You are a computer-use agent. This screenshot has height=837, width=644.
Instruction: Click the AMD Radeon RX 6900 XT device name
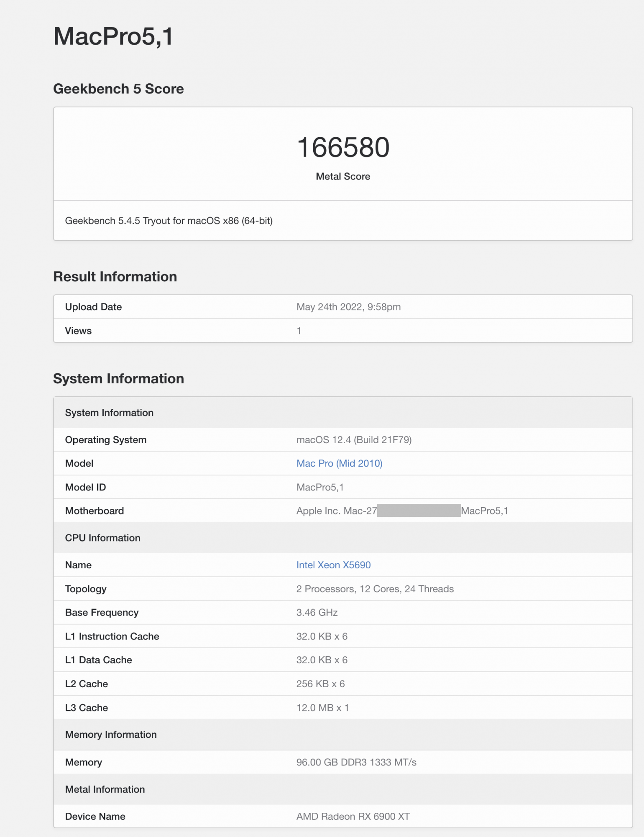(353, 816)
